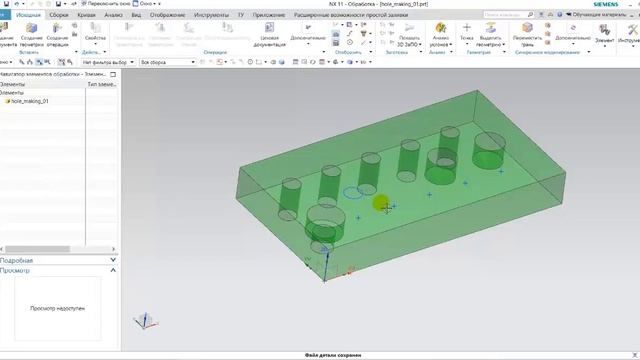Open the Отображение ribbon tab
The width and height of the screenshot is (640, 360).
167,15
